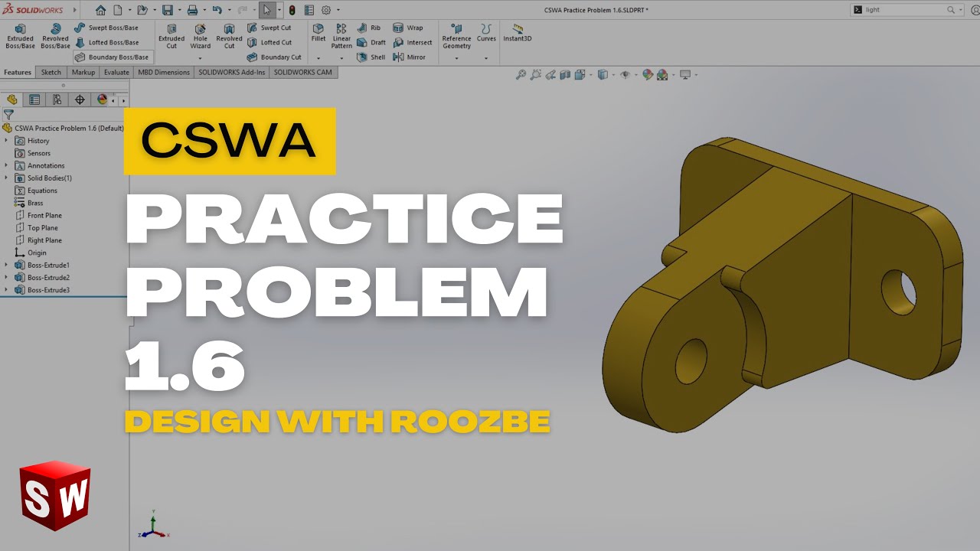
Task: Open the FeatureManager Design Tree tab
Action: point(12,99)
